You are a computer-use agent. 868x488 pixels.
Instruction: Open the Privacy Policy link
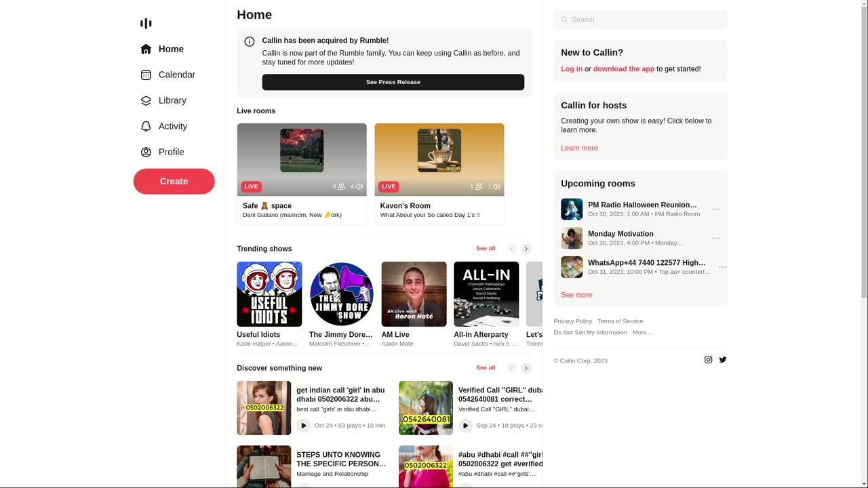click(573, 321)
